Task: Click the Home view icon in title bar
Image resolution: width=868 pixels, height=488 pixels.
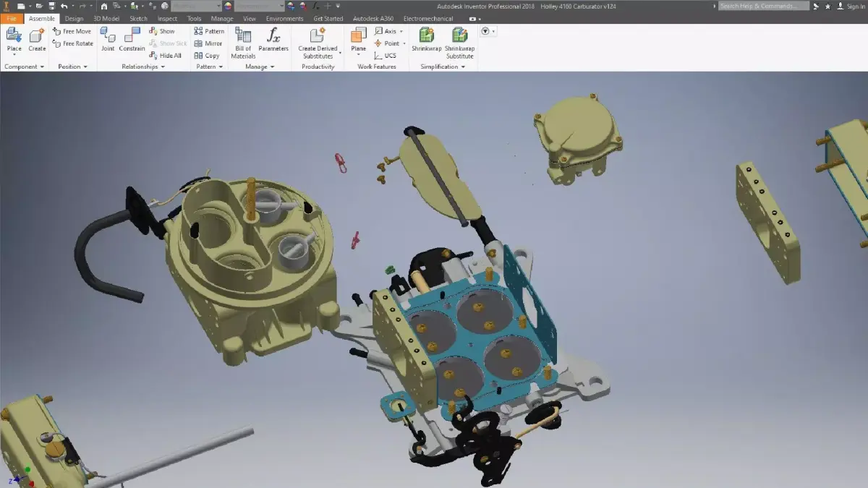Action: pyautogui.click(x=104, y=6)
